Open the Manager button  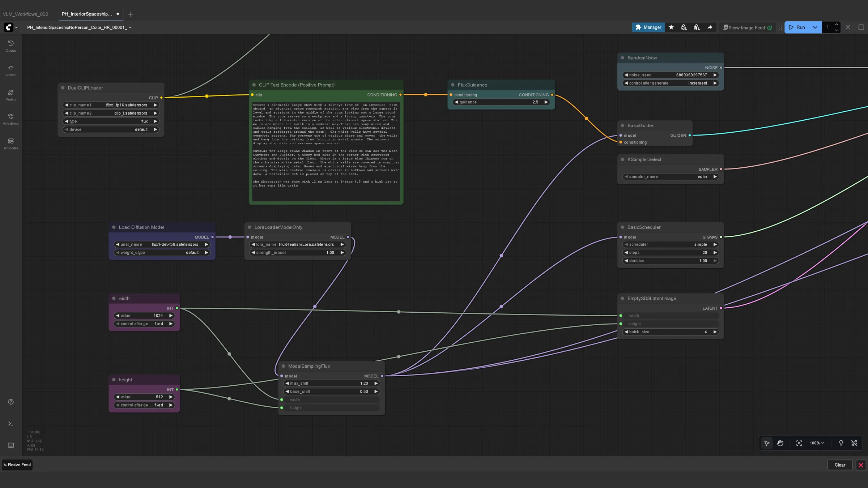click(x=648, y=27)
